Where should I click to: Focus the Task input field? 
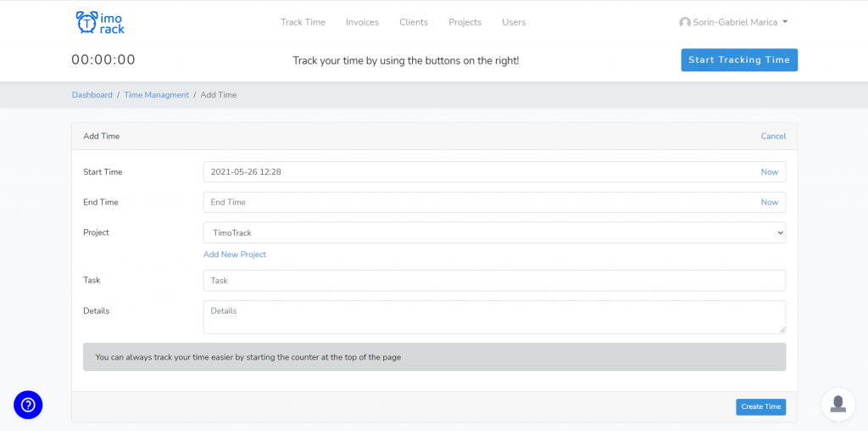click(494, 280)
